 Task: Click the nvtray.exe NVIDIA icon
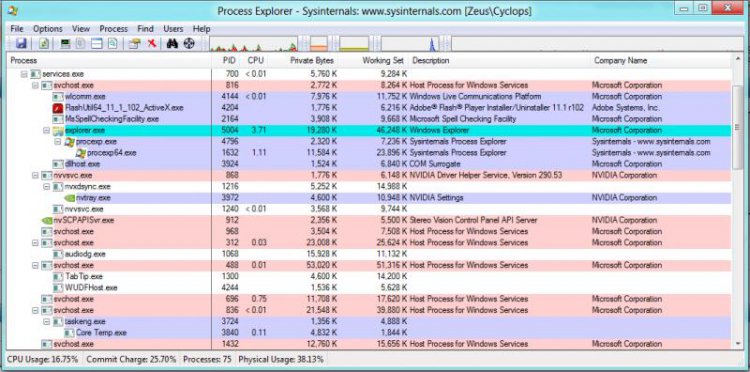70,198
